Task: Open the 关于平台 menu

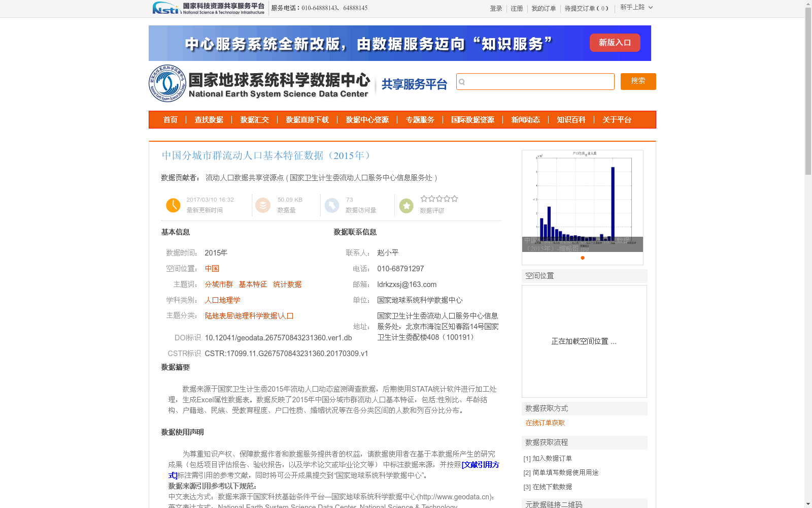Action: pos(617,120)
